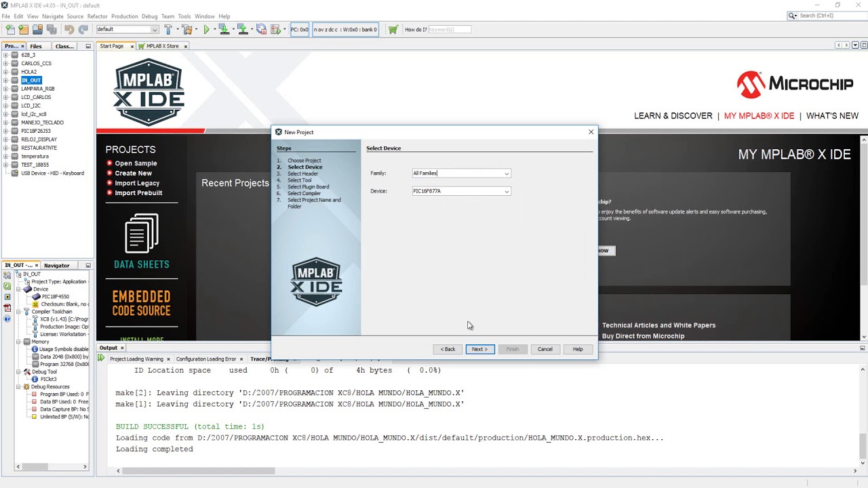Screen dimensions: 868x488
Task: Click the Undo arrow icon
Action: click(x=69, y=29)
